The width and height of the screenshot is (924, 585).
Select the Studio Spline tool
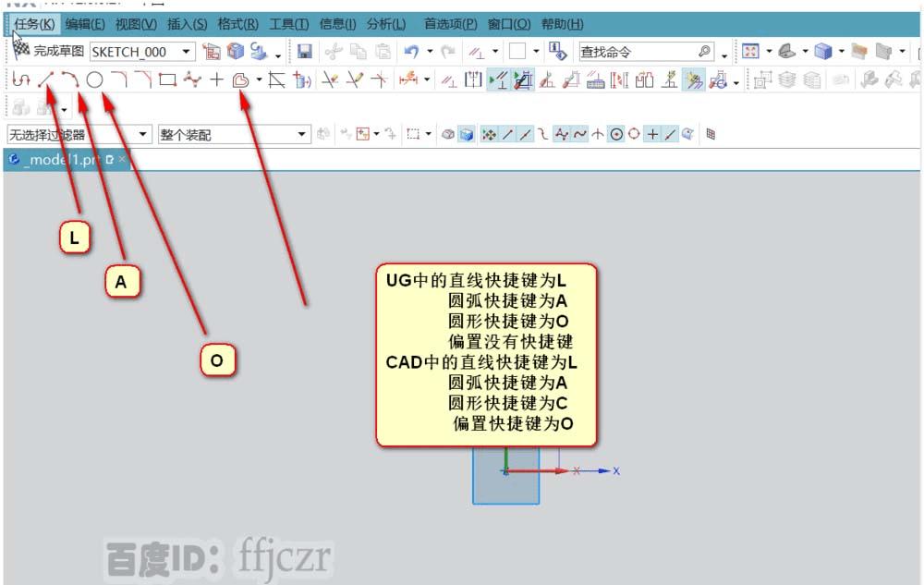[x=192, y=81]
